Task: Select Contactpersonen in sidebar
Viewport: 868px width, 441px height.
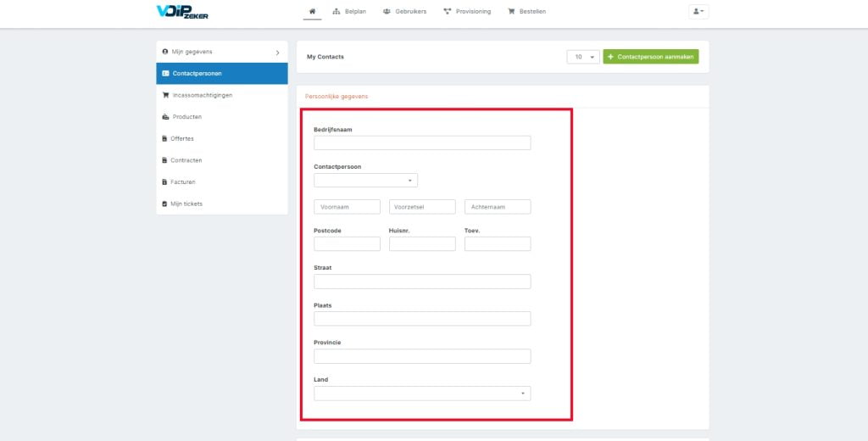Action: coord(222,73)
